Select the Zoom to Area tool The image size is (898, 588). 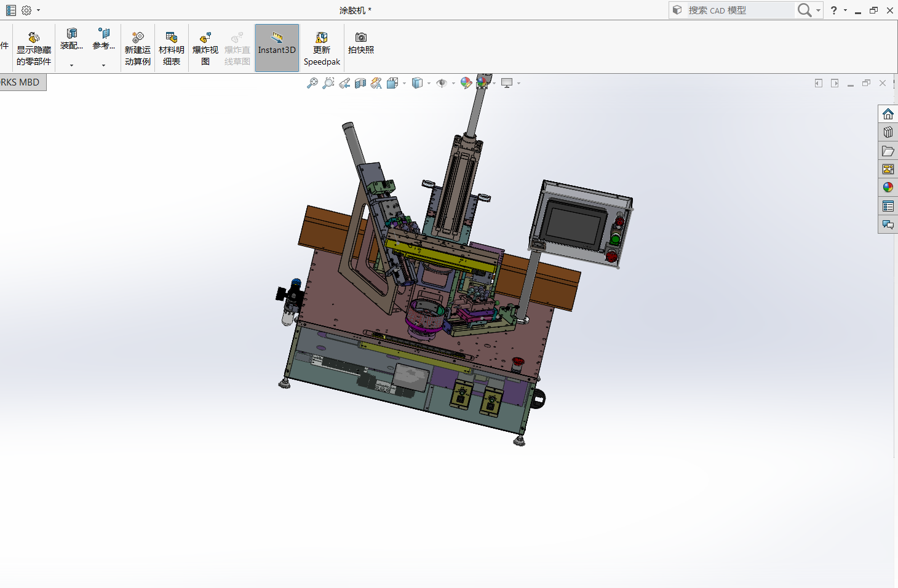328,83
